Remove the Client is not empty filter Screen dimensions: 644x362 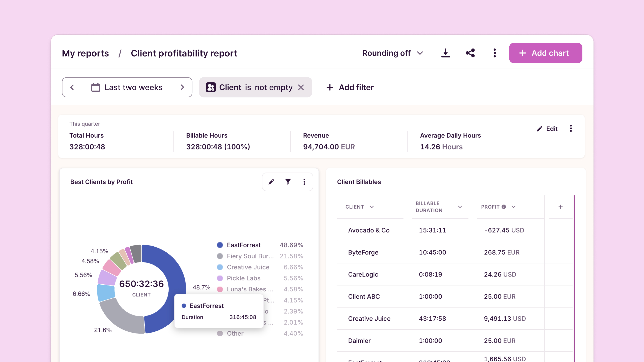301,87
